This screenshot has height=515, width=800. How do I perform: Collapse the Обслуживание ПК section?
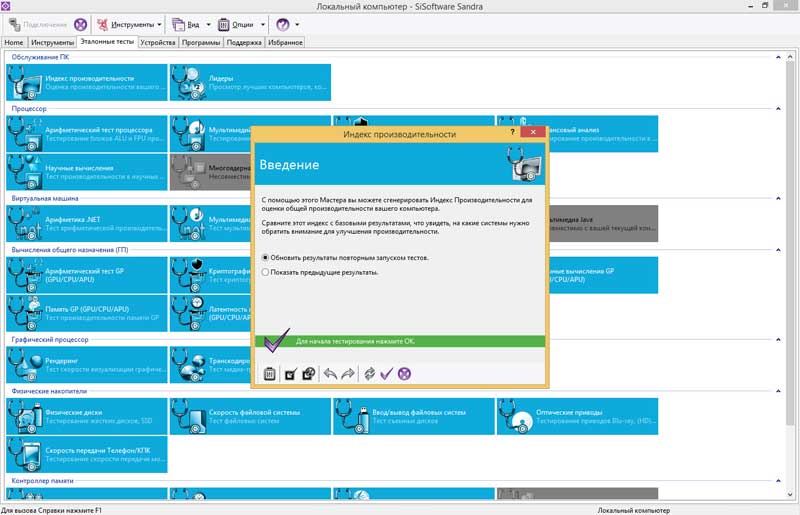[x=778, y=57]
